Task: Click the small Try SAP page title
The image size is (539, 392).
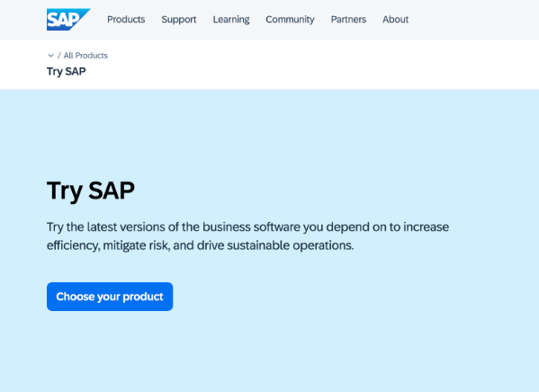Action: (67, 71)
